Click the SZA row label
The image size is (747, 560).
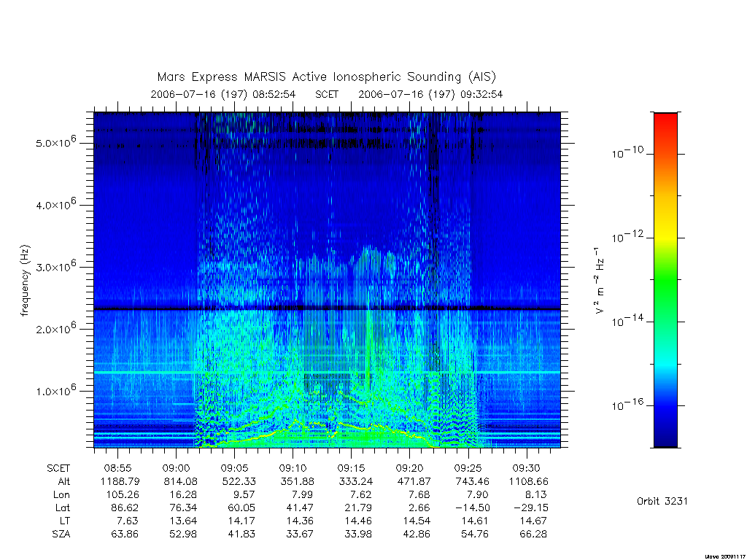click(x=61, y=534)
